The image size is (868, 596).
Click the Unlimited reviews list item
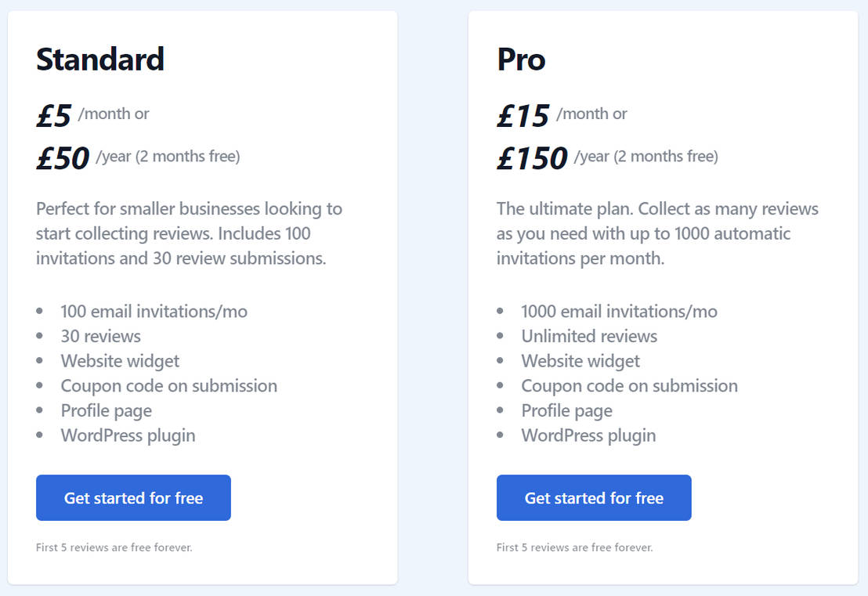coord(589,337)
